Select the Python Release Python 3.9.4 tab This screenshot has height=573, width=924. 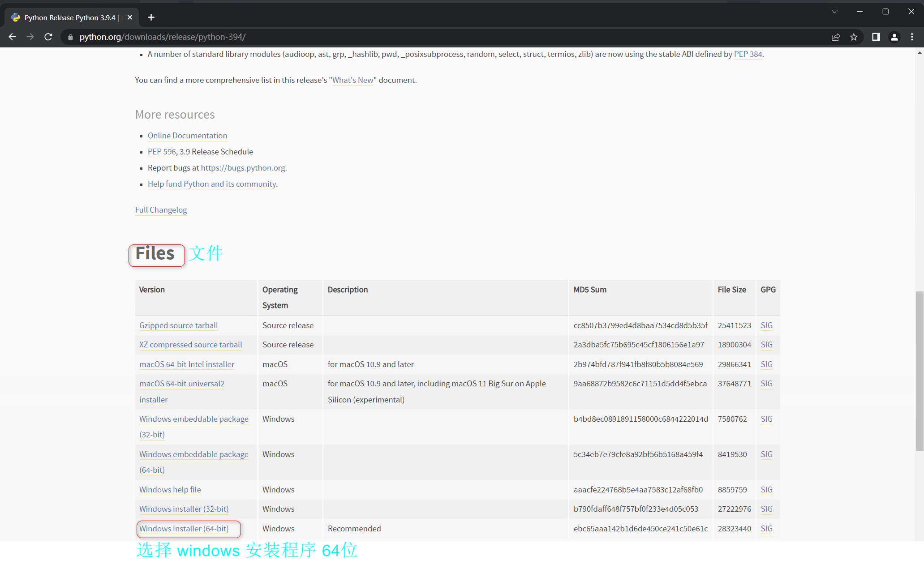(x=72, y=17)
